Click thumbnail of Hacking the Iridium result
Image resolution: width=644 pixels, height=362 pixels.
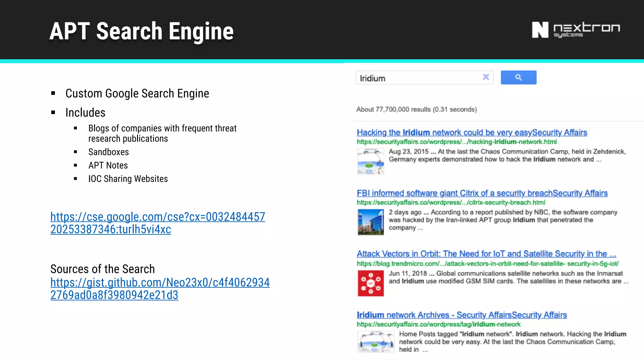point(371,161)
